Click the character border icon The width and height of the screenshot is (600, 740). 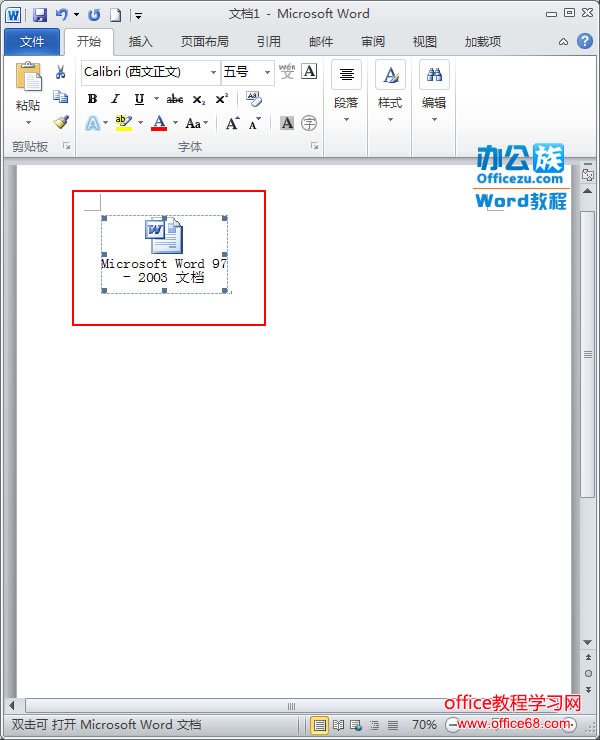309,72
